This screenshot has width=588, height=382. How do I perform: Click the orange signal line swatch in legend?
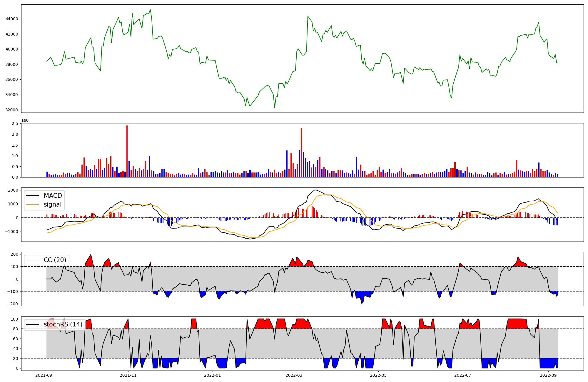coord(33,205)
